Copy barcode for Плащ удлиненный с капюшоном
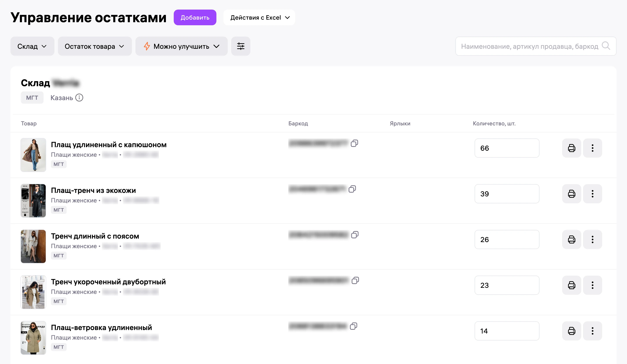Image resolution: width=627 pixels, height=364 pixels. coord(354,143)
